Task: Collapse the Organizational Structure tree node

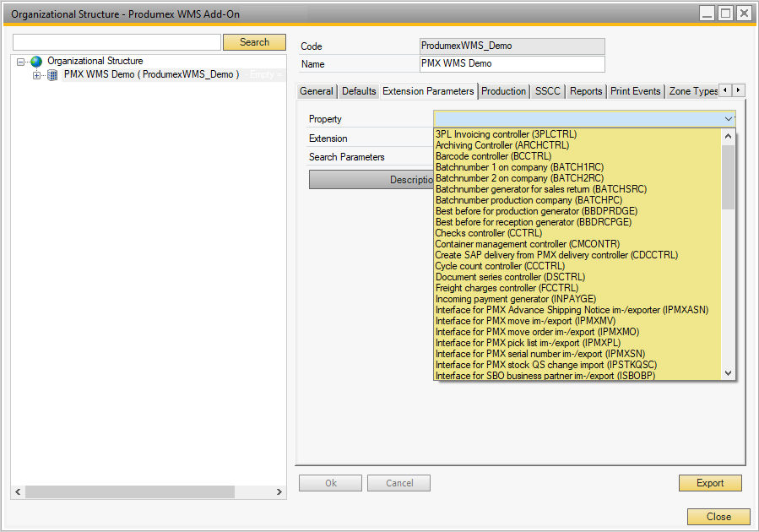Action: click(x=20, y=61)
